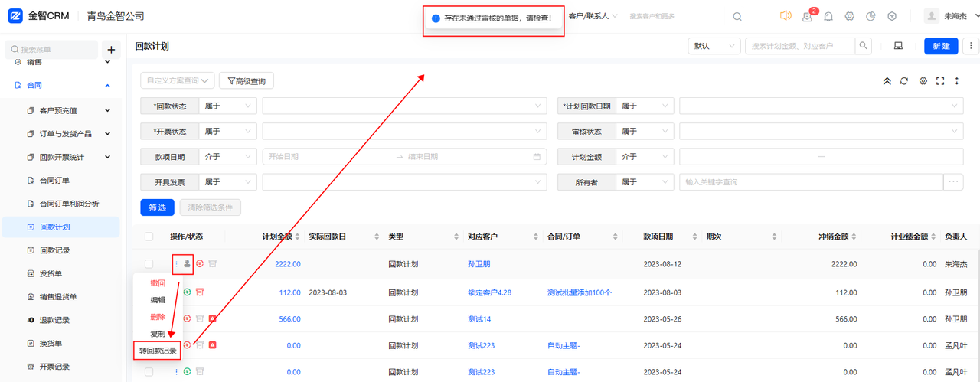
Task: Open the top bar settings gear
Action: click(x=849, y=16)
